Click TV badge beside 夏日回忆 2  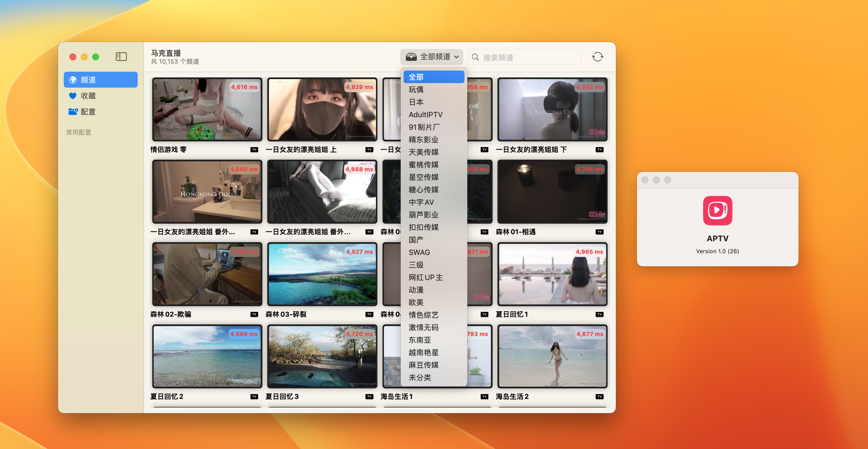click(x=254, y=396)
